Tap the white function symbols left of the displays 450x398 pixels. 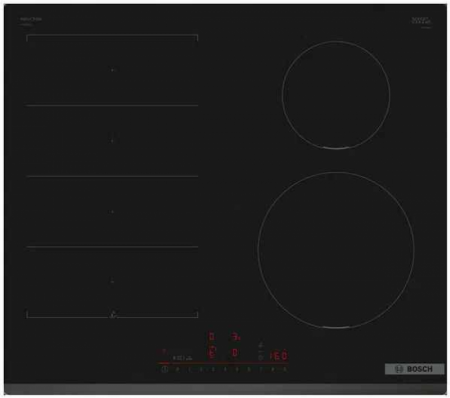pyautogui.click(x=183, y=358)
